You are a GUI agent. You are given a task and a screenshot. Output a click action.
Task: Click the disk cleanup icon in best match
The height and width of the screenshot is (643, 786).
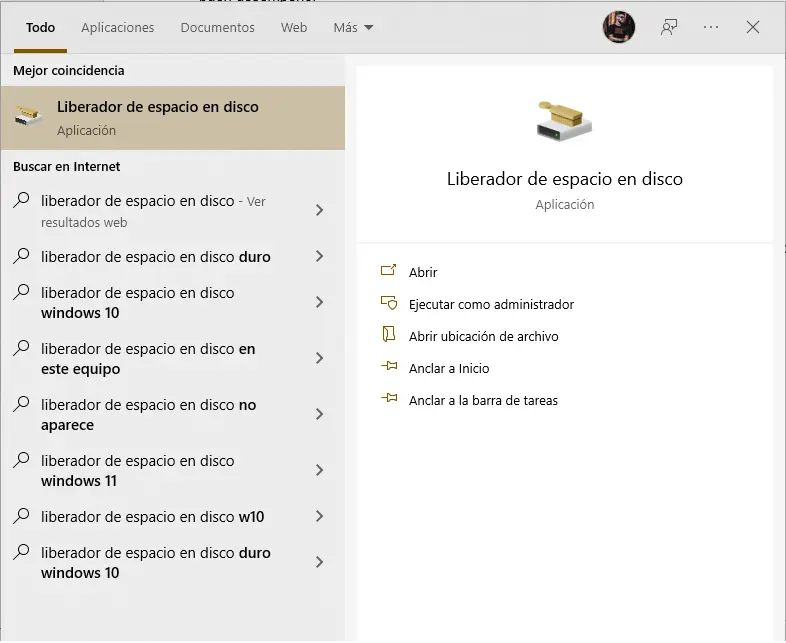click(28, 116)
